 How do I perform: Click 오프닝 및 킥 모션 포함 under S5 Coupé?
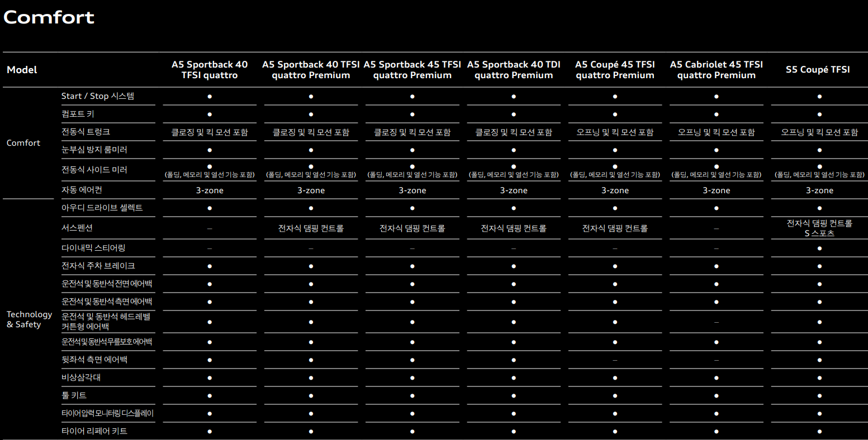pos(819,132)
